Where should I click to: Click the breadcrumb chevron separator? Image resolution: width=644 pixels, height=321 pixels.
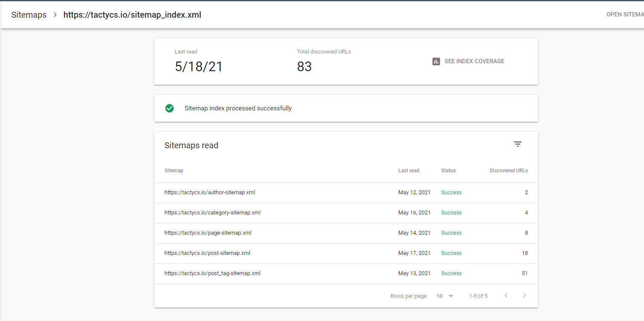[55, 15]
